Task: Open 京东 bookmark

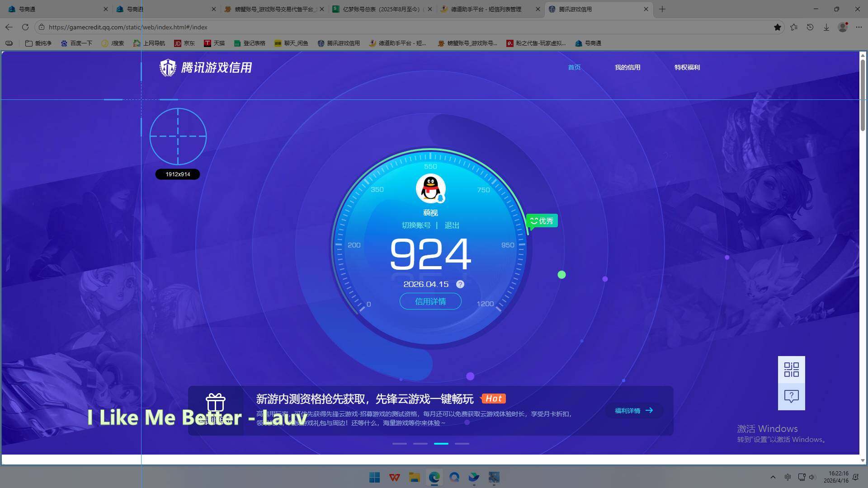Action: click(184, 43)
